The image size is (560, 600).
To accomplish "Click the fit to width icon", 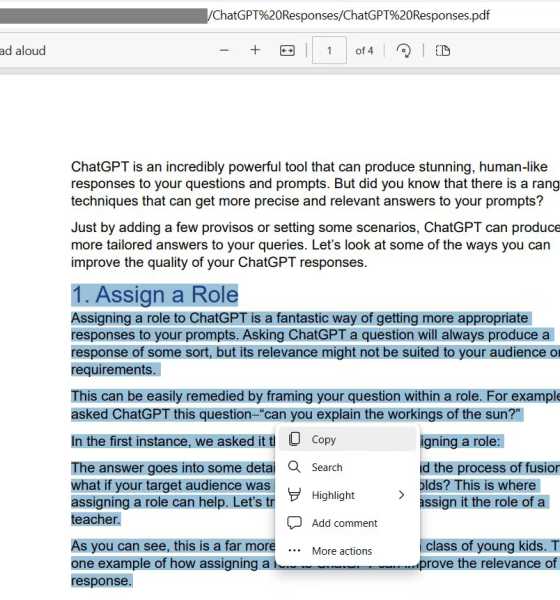I will point(287,51).
